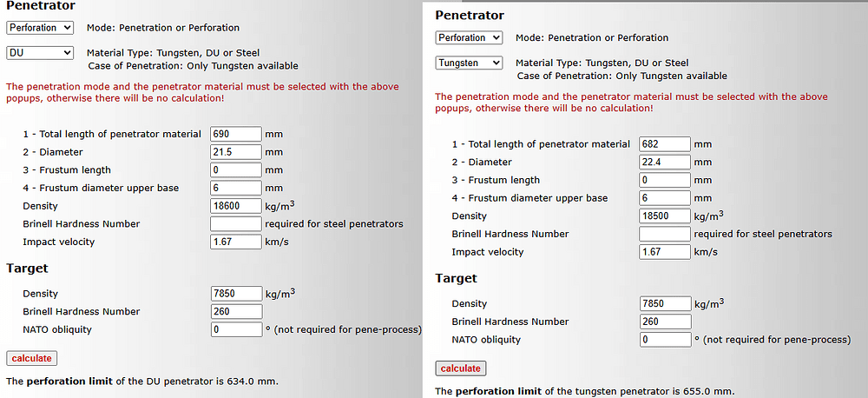Open the right panel Perforation mode dropdown

tap(469, 37)
